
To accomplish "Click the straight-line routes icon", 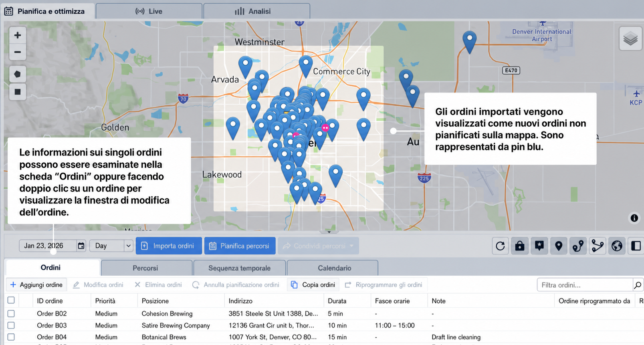I will click(598, 246).
